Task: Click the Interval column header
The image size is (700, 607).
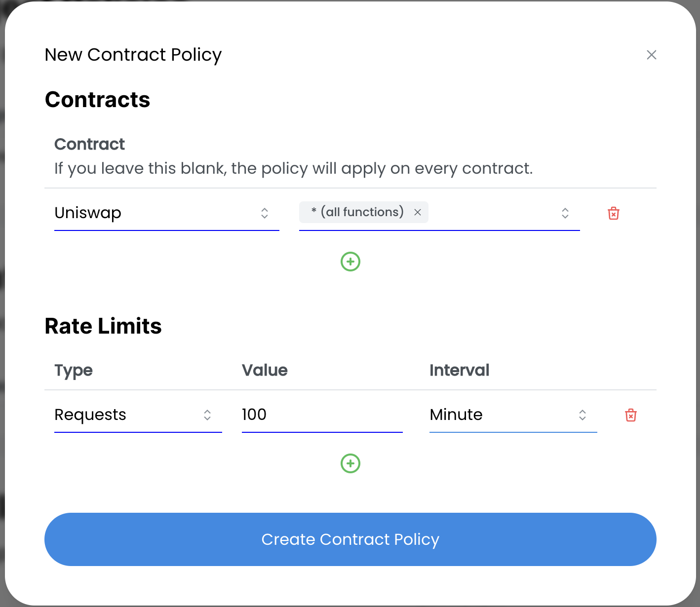Action: coord(459,370)
